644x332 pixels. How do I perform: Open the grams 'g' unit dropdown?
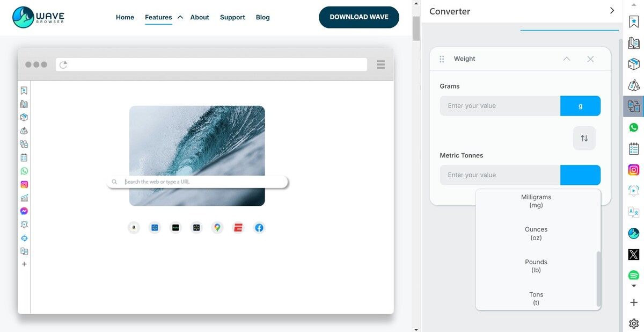click(x=580, y=106)
